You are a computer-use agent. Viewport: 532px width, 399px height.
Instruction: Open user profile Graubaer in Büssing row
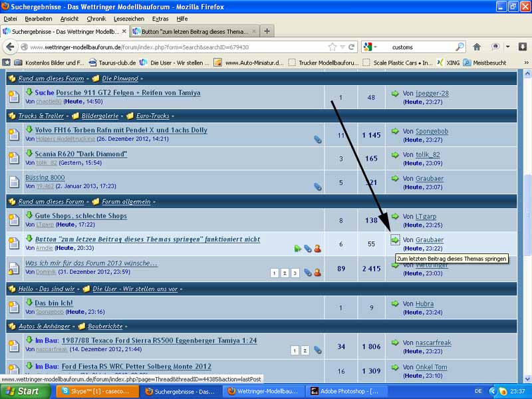tap(430, 178)
